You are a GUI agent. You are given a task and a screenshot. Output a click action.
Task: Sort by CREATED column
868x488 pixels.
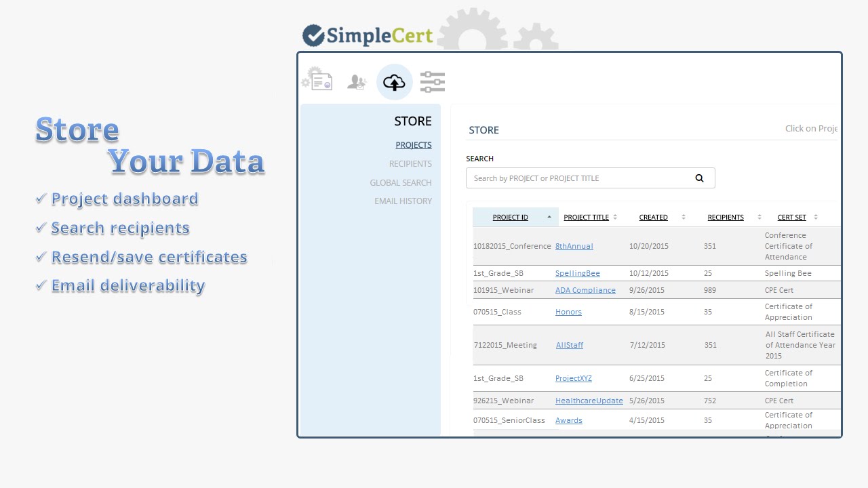(654, 218)
